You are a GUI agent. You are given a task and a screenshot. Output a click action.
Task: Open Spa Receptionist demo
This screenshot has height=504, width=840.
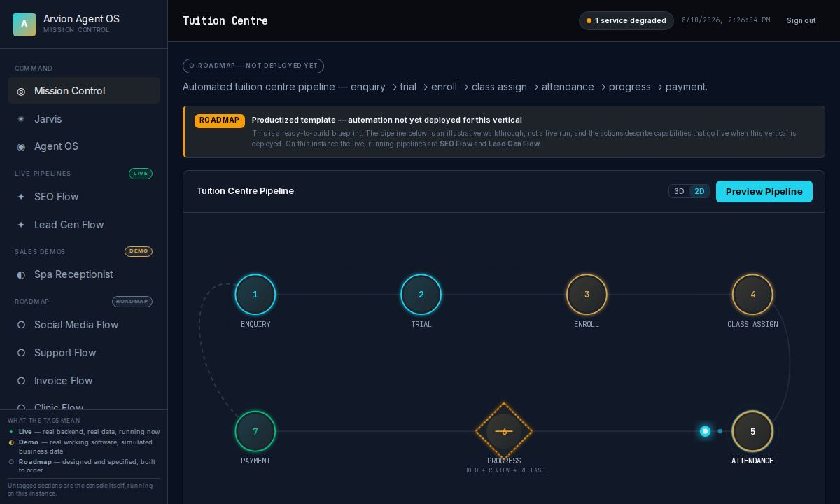click(84, 274)
